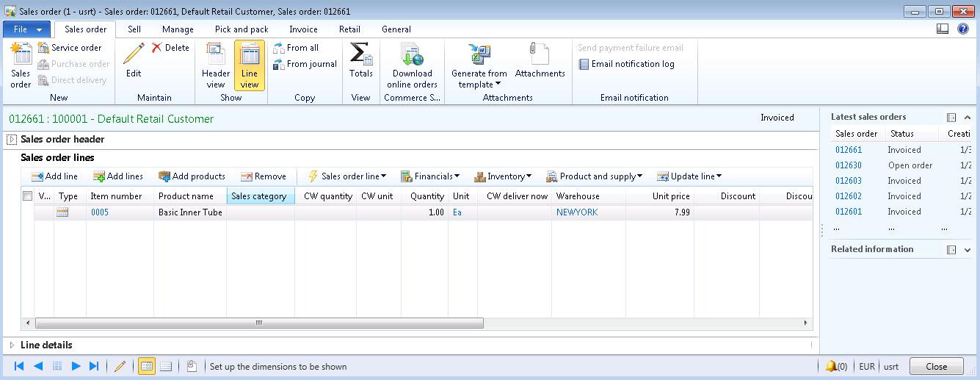Remove the selected sales order line
Image resolution: width=980 pixels, height=380 pixels.
point(264,176)
